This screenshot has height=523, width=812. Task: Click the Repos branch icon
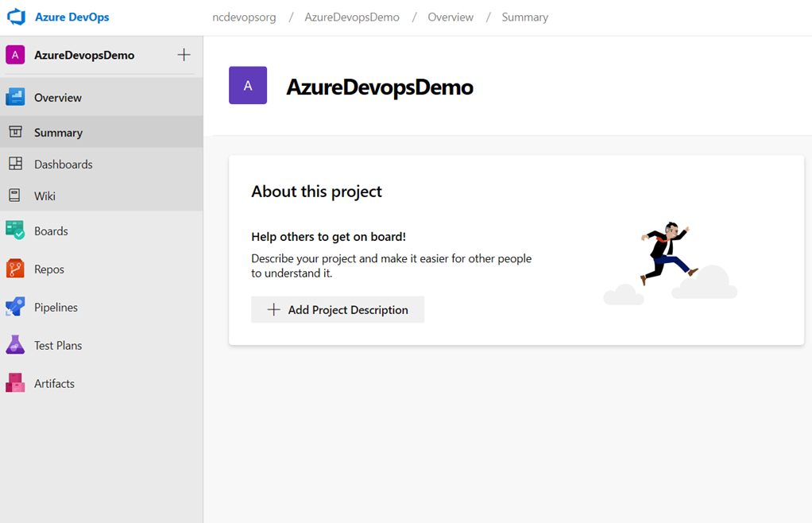pos(15,268)
